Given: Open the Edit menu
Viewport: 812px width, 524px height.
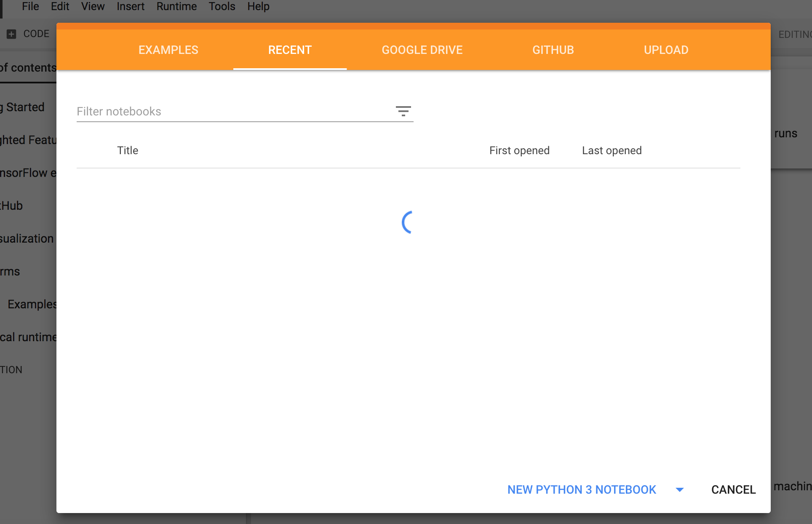Looking at the screenshot, I should click(60, 6).
